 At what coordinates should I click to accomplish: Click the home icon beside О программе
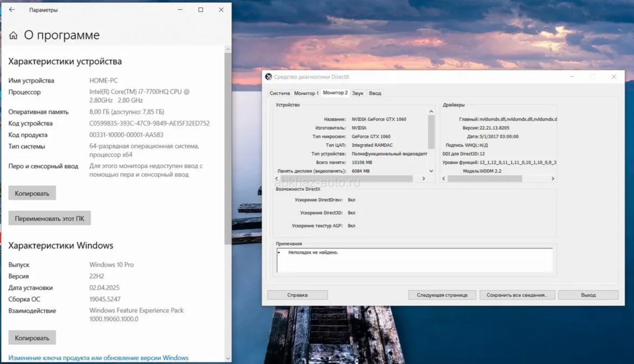(13, 35)
